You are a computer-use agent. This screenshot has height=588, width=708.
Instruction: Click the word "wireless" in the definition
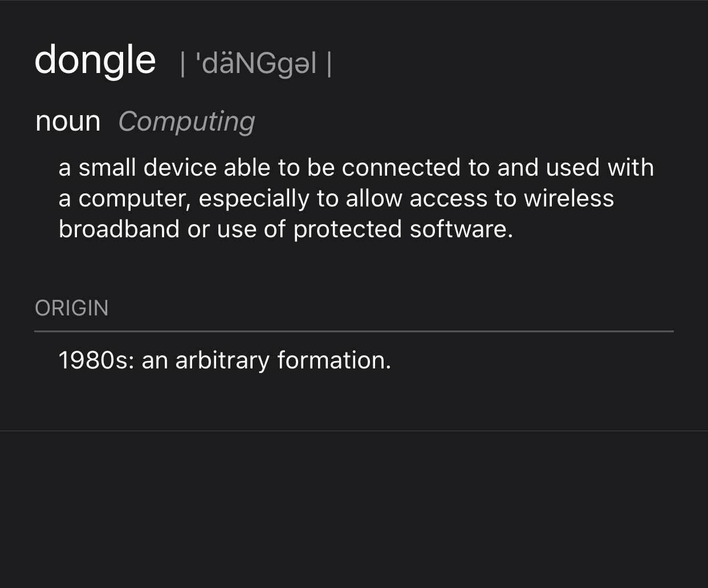pos(569,198)
